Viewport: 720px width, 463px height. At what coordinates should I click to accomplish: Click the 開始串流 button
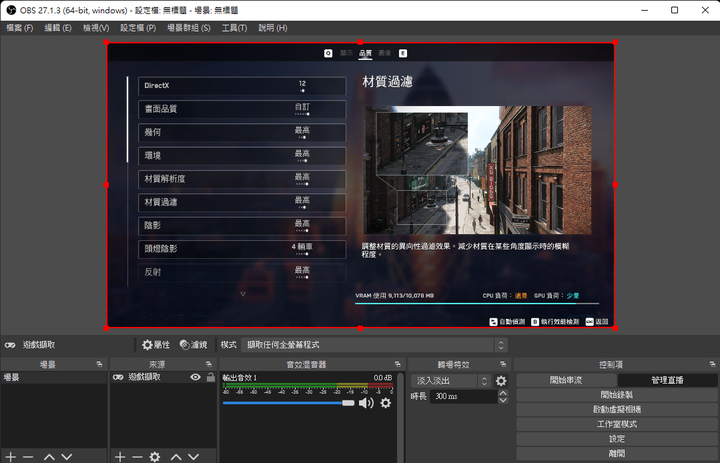(566, 380)
